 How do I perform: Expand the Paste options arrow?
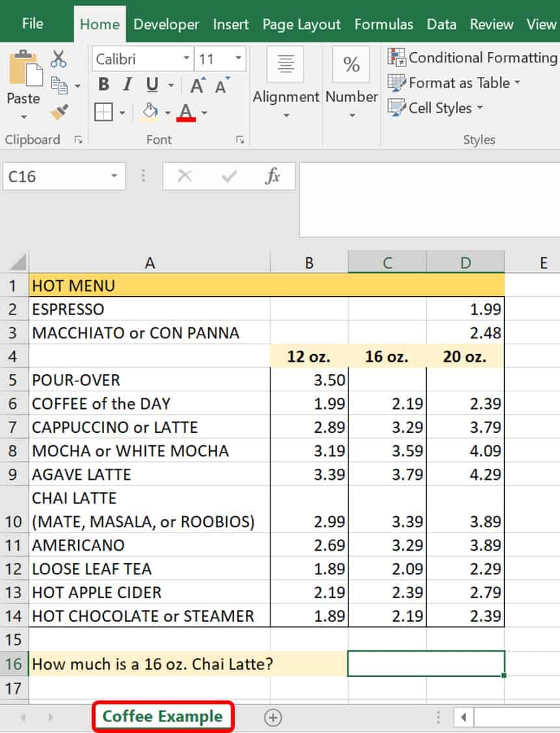[23, 117]
